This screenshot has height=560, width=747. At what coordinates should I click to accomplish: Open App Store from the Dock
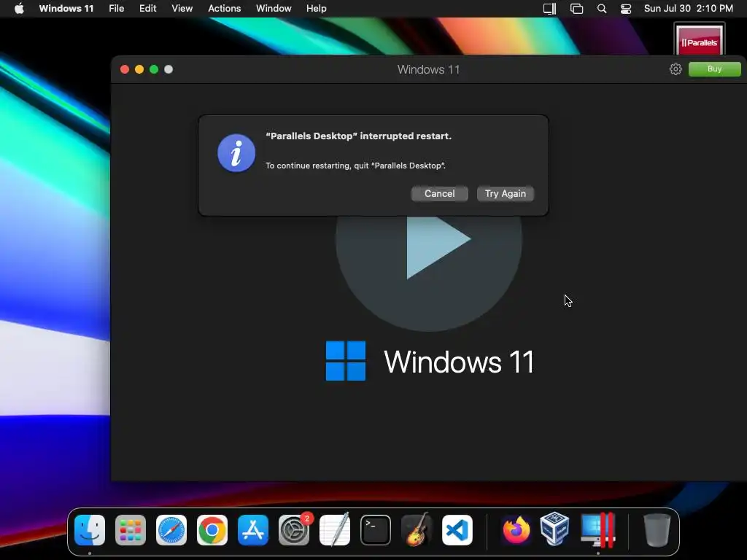click(253, 530)
